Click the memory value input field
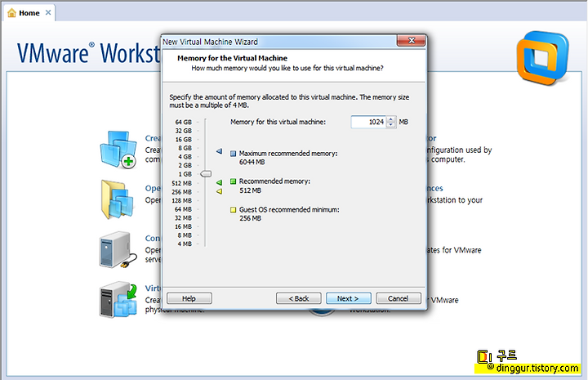 [x=368, y=122]
